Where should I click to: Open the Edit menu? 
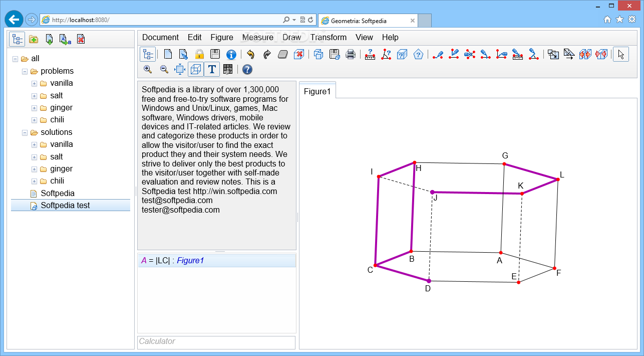[x=195, y=37]
